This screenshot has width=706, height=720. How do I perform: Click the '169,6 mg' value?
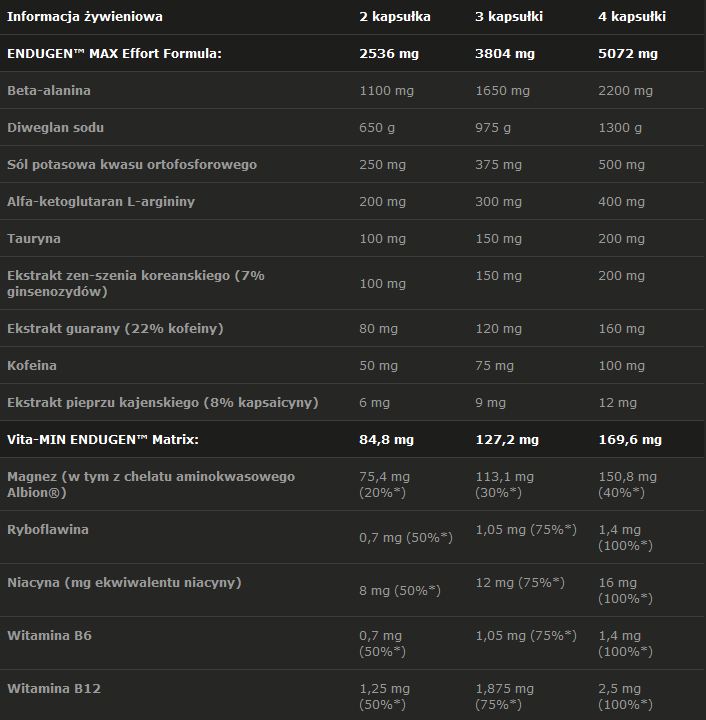(x=630, y=439)
